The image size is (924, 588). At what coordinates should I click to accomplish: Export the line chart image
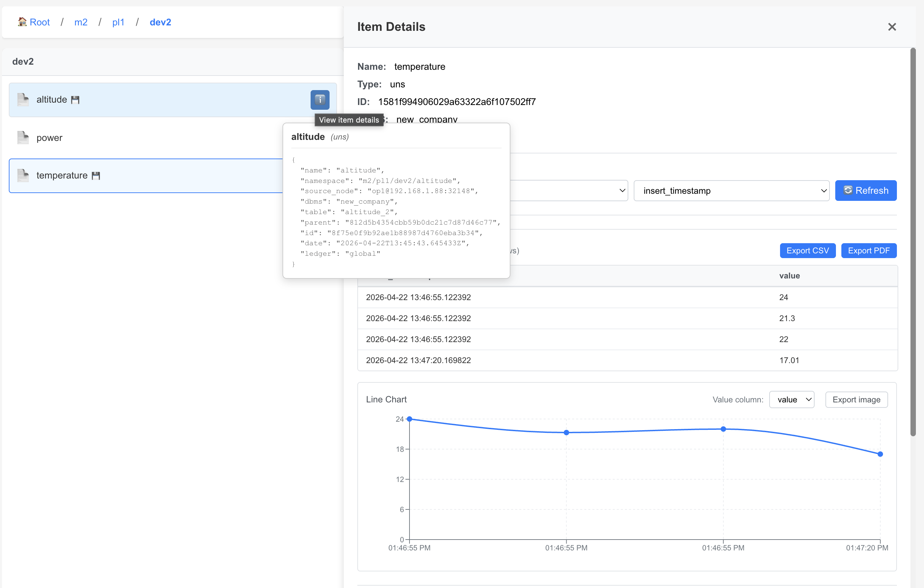(x=856, y=400)
